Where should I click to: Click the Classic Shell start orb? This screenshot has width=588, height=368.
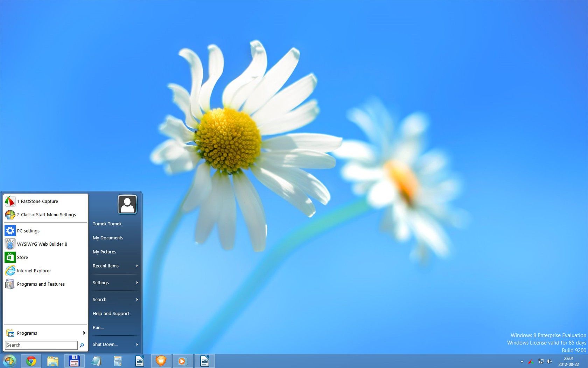point(9,361)
